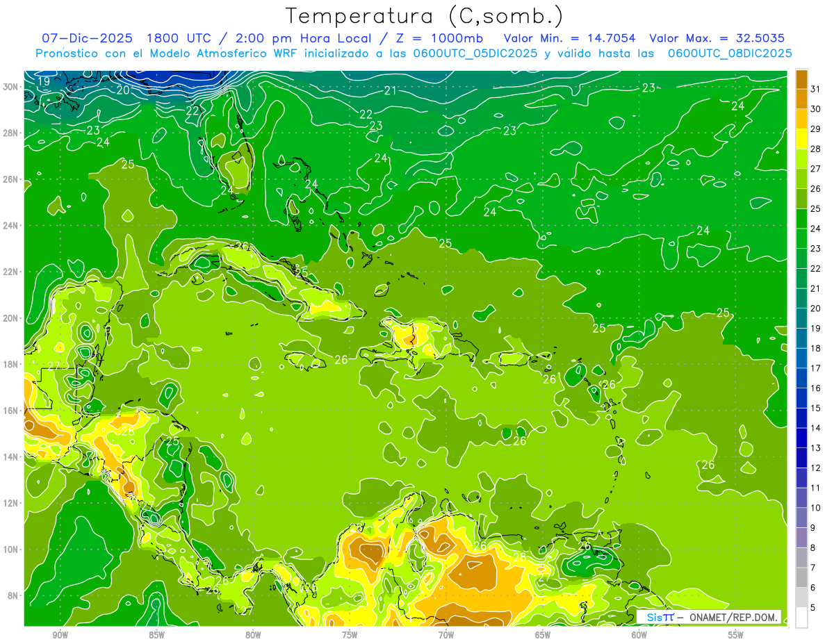This screenshot has height=644, width=834.
Task: Click the blue legend swatch between 15 and 16
Action: [x=801, y=398]
